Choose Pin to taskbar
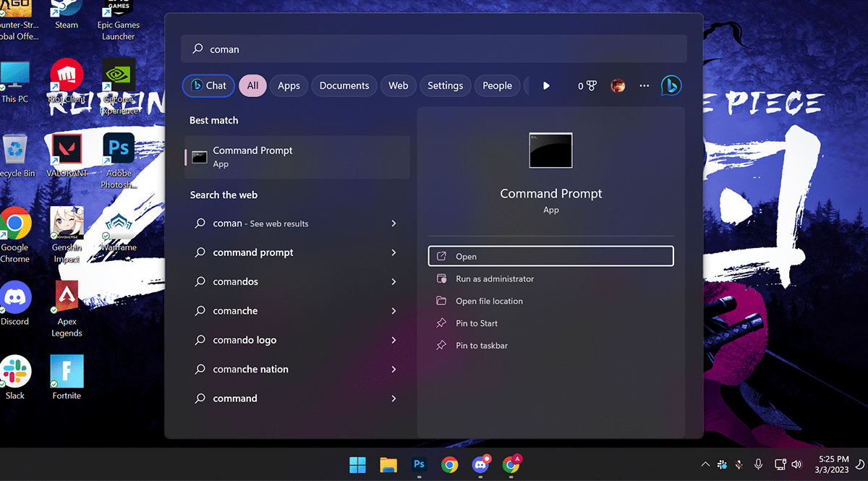Image resolution: width=868 pixels, height=481 pixels. pyautogui.click(x=482, y=346)
